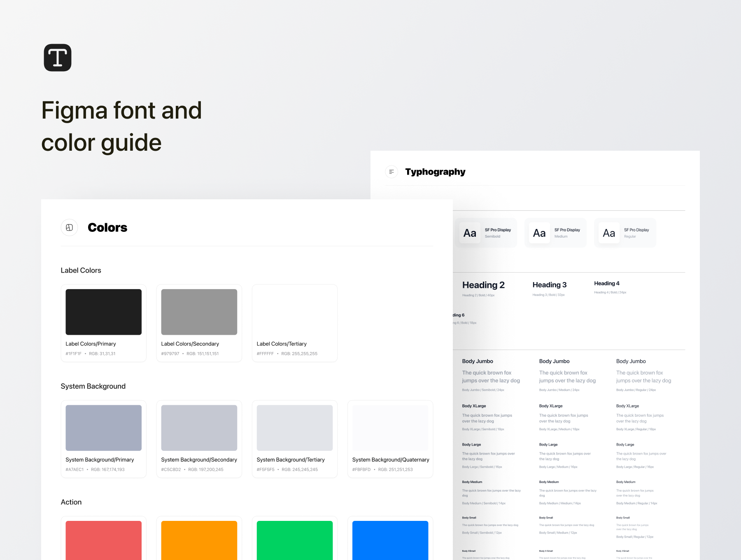Click the palette icon beside Colors heading
This screenshot has width=741, height=560.
pyautogui.click(x=69, y=227)
